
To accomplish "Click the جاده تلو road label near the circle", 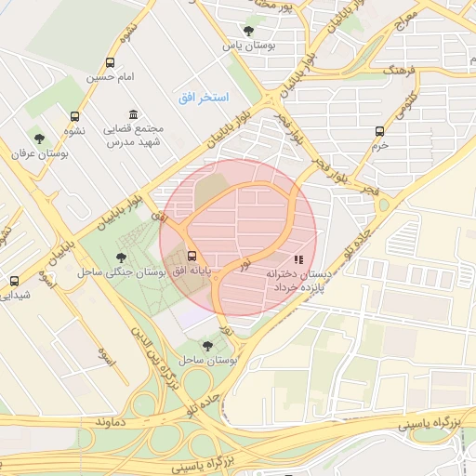I will point(357,245).
